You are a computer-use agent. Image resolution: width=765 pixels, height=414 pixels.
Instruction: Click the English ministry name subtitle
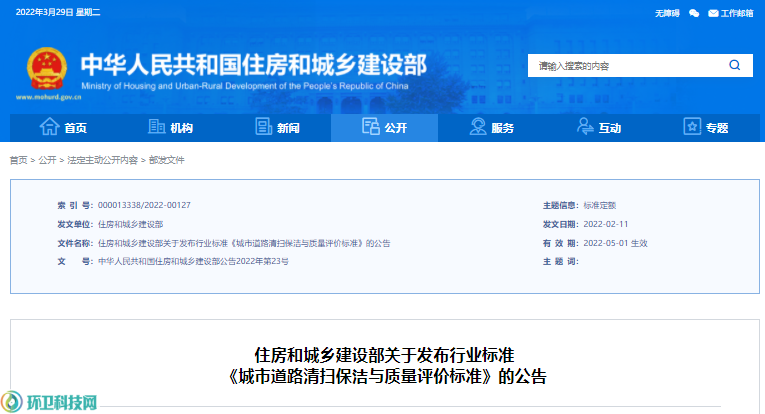click(x=244, y=86)
